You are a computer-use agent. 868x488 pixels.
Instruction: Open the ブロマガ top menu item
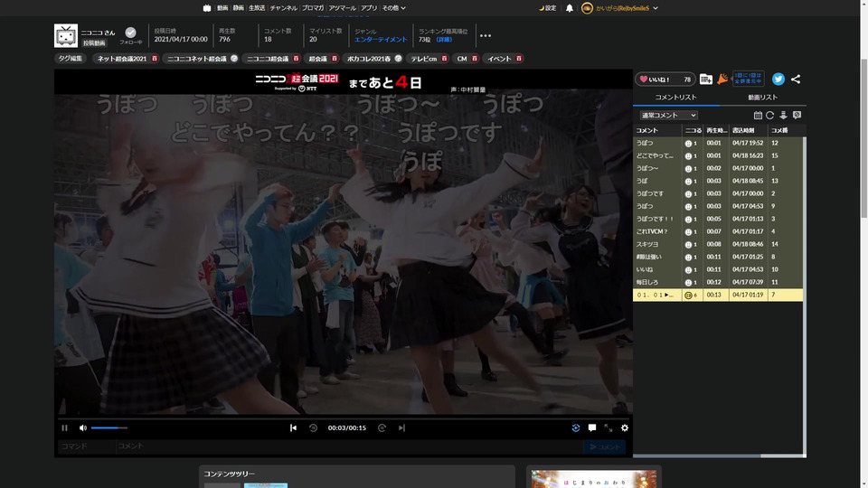click(314, 8)
